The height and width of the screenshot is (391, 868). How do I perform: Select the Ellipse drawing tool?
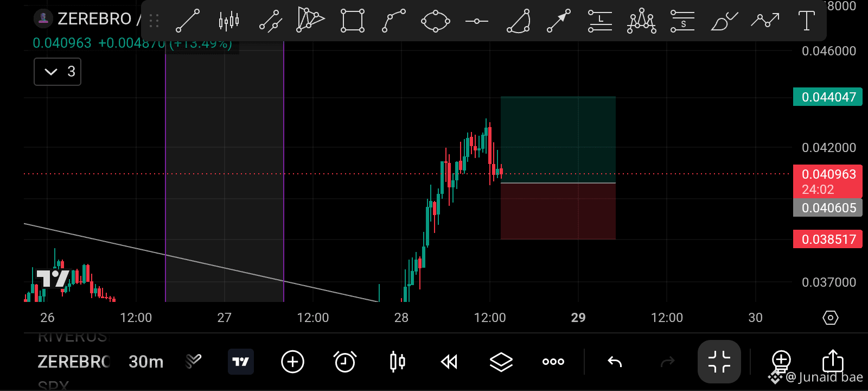click(x=436, y=21)
